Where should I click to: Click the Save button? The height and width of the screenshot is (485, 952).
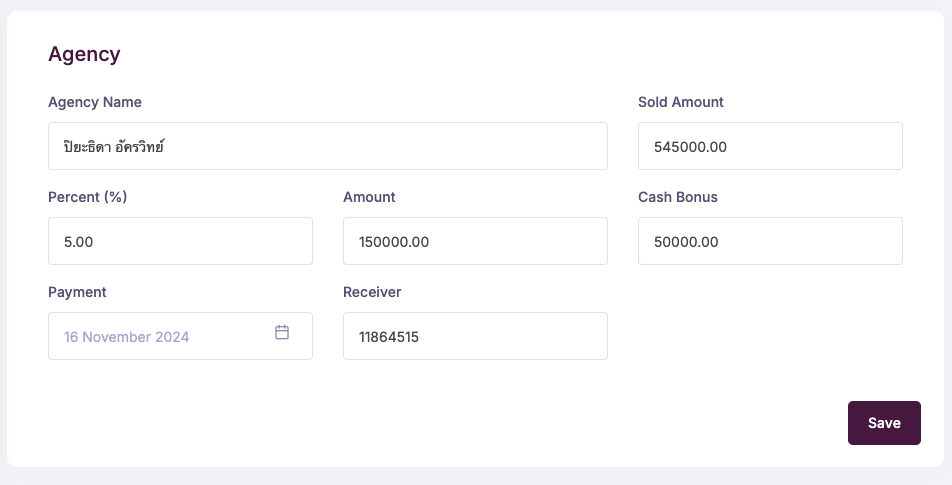884,423
